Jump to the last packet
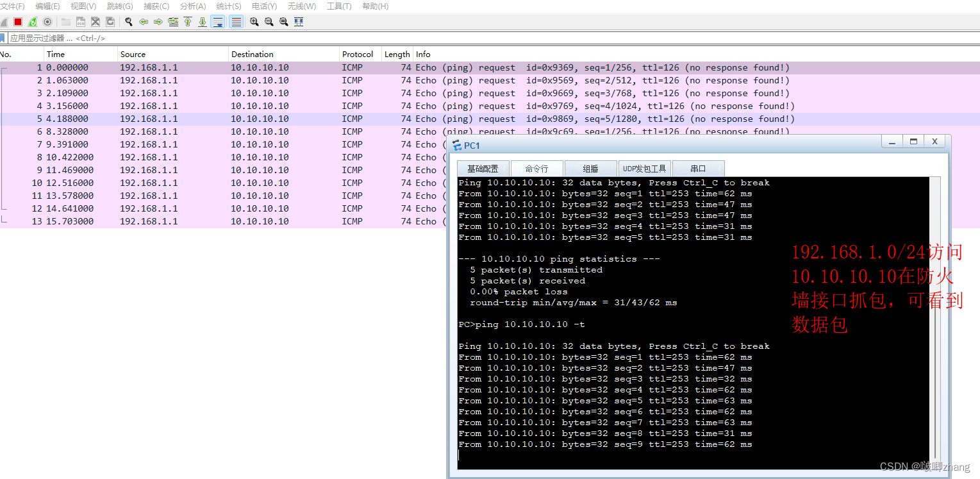 pos(203,22)
